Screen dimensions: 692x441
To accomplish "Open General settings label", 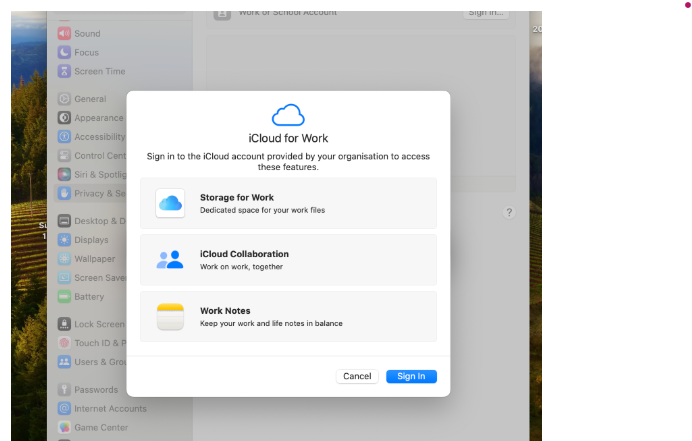I will coord(90,99).
